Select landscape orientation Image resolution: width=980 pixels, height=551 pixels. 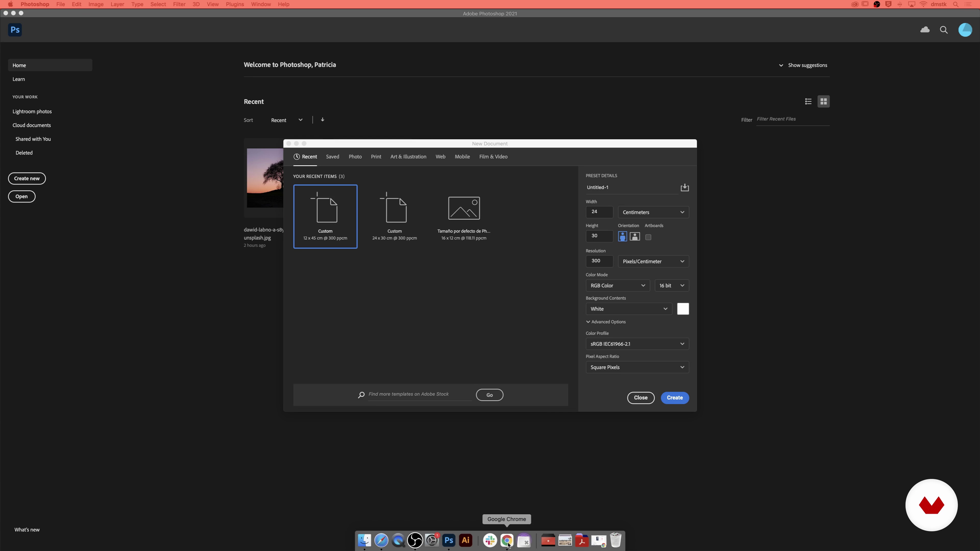635,236
